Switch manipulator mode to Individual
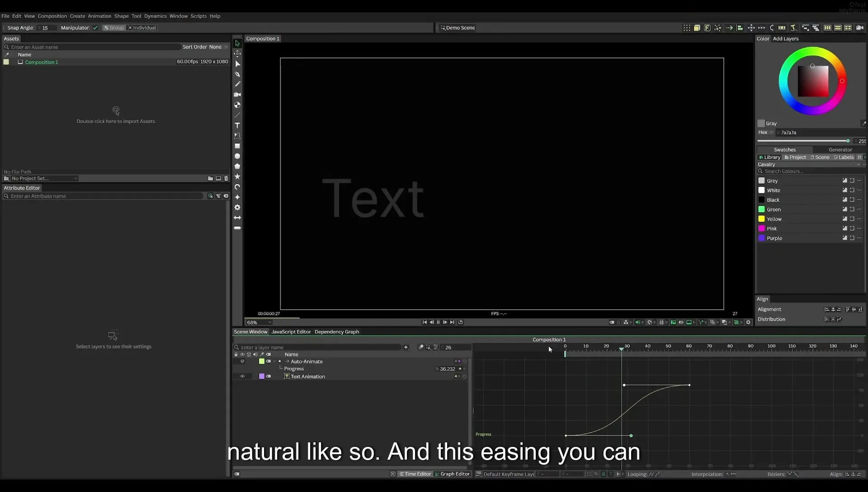868x492 pixels. coord(142,28)
